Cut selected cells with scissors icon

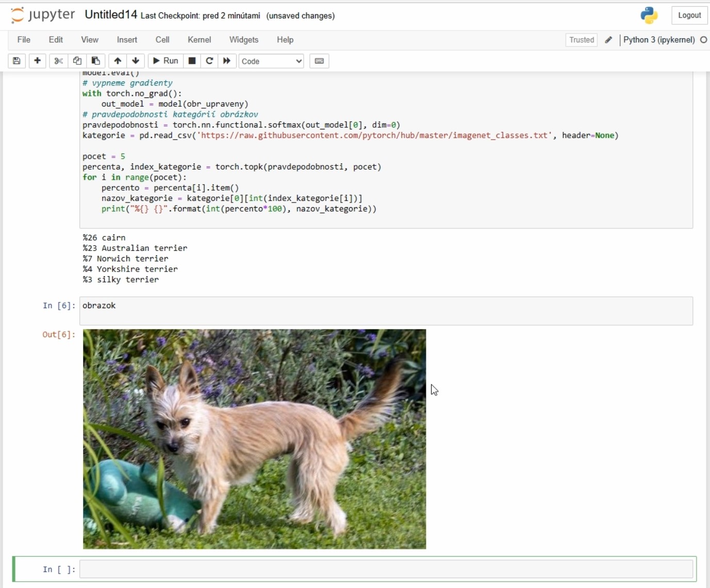tap(58, 61)
